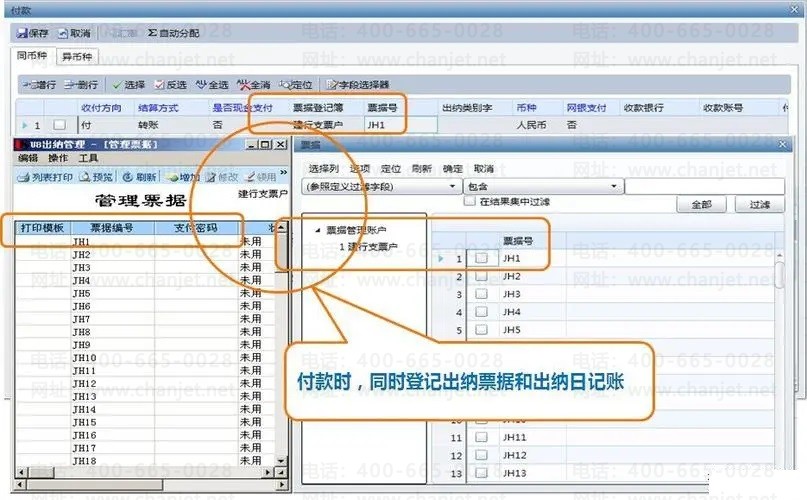Open the 编辑 menu in U8 window
Screen dimensions: 807x500
pos(28,158)
